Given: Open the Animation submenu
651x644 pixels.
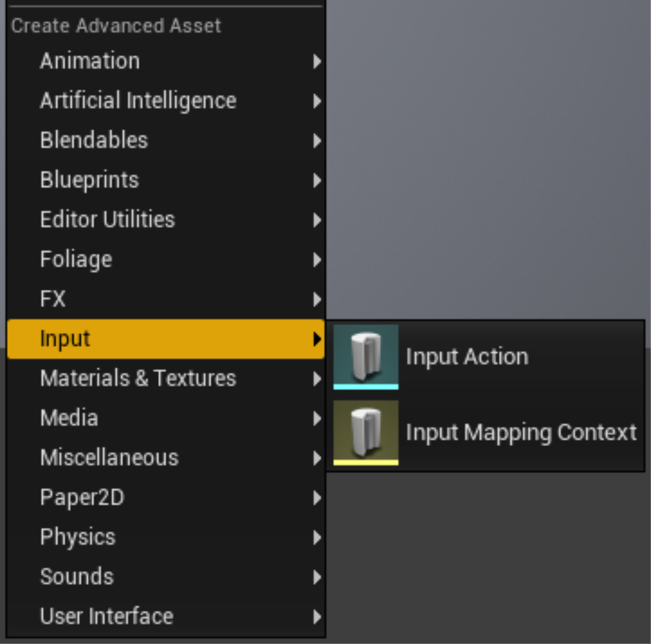Looking at the screenshot, I should pyautogui.click(x=166, y=62).
